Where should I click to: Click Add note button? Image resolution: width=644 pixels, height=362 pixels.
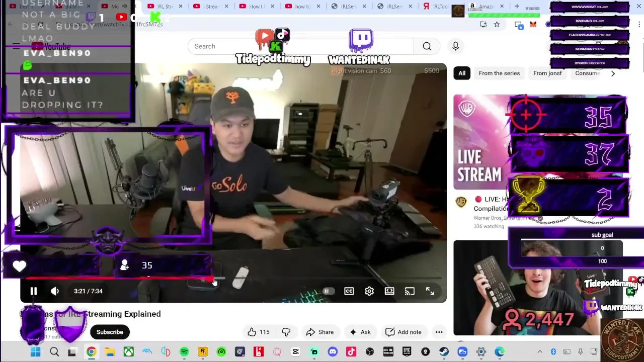[404, 332]
